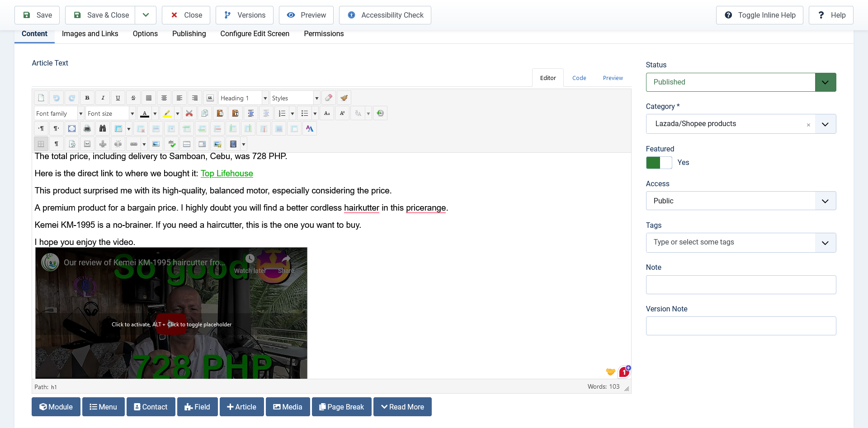
Task: Switch to the Images and Links tab
Action: (x=90, y=34)
